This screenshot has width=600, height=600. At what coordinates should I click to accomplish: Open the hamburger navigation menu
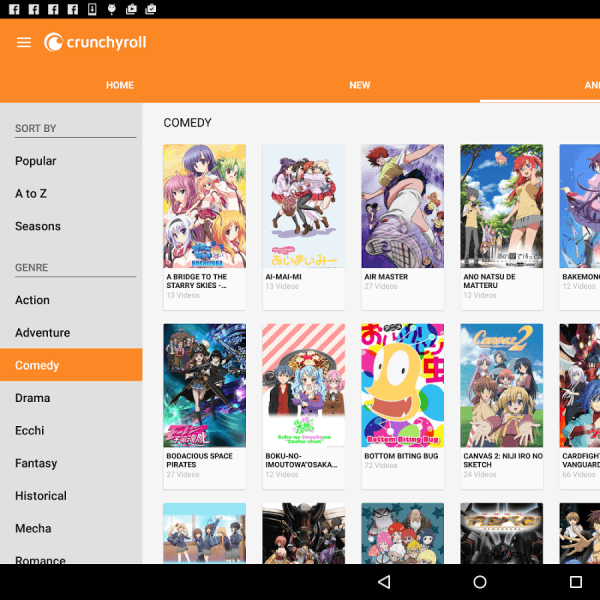[x=24, y=42]
